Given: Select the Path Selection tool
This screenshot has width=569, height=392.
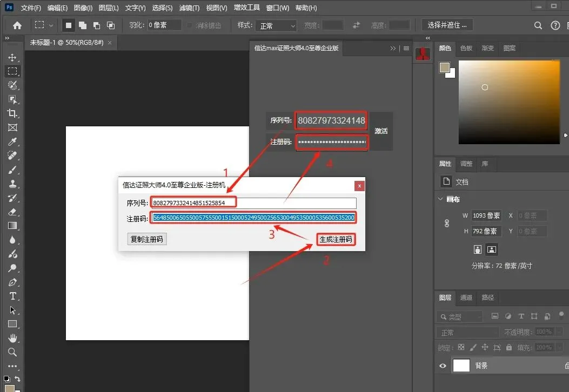Looking at the screenshot, I should pyautogui.click(x=12, y=310).
